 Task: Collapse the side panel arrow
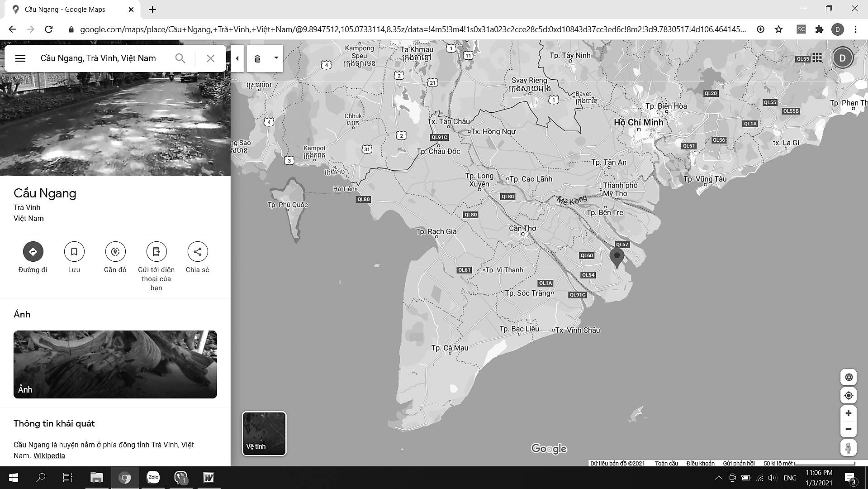tap(237, 58)
